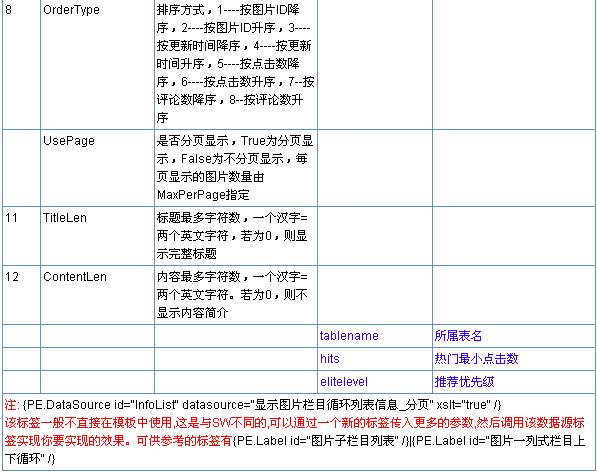Click the TitleLen description starting 标题最多字符数
Viewport: 597px width, 472px height.
click(x=232, y=236)
